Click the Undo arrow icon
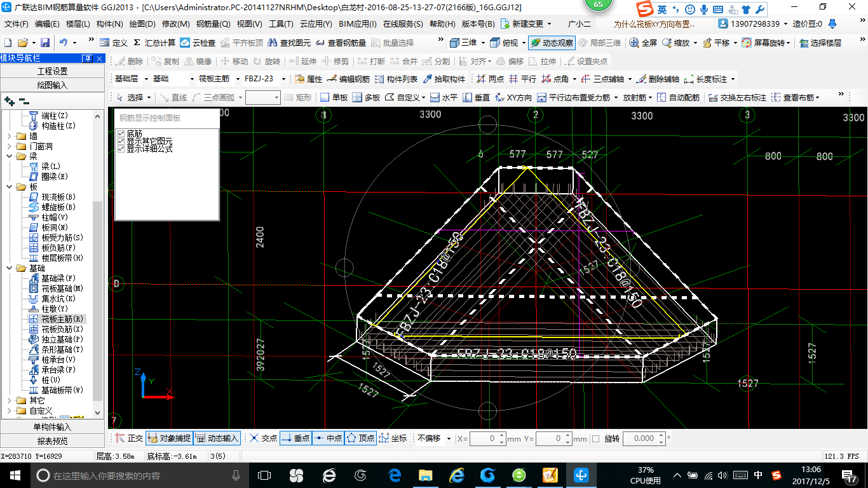The width and height of the screenshot is (868, 488). [x=64, y=43]
